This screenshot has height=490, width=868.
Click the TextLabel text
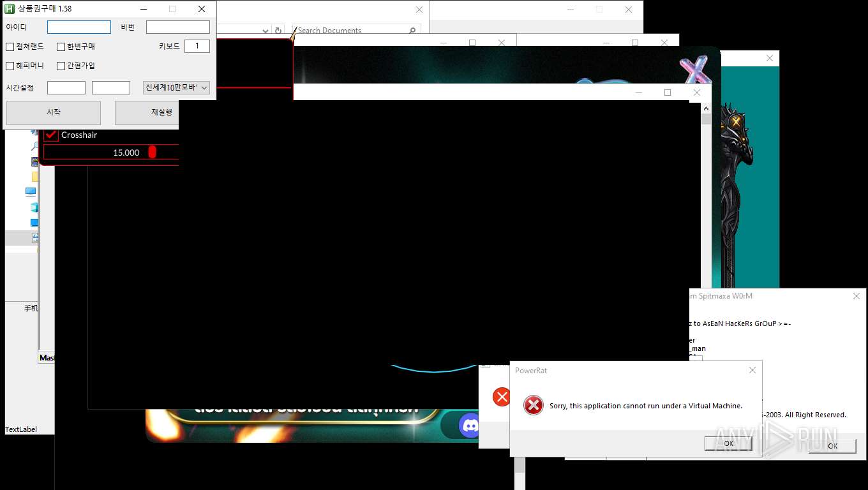coord(21,429)
